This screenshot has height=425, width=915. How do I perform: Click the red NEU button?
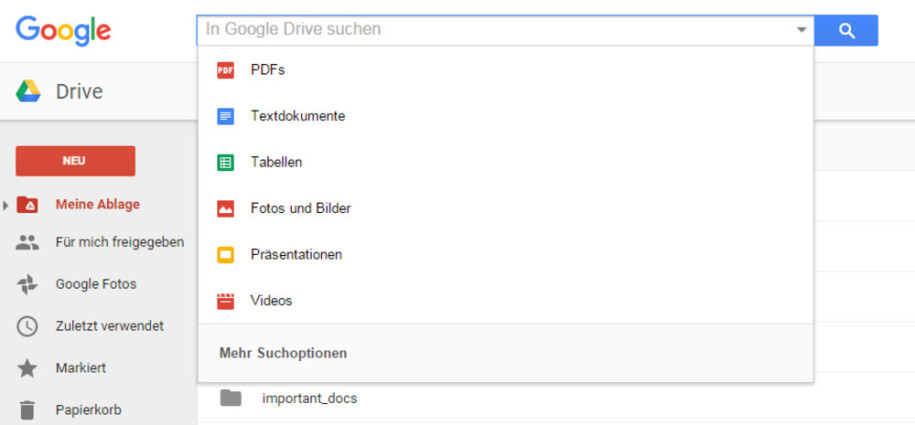(75, 161)
